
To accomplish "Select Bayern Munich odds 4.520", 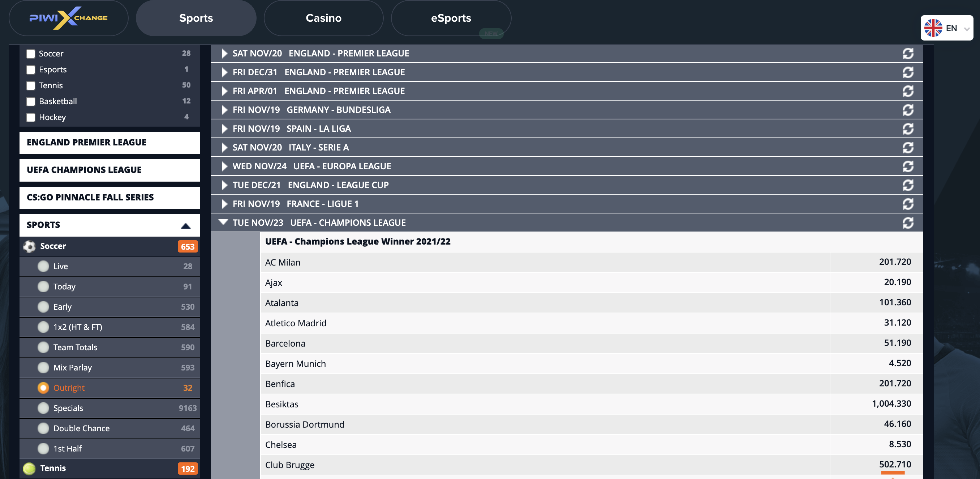I will coord(899,363).
